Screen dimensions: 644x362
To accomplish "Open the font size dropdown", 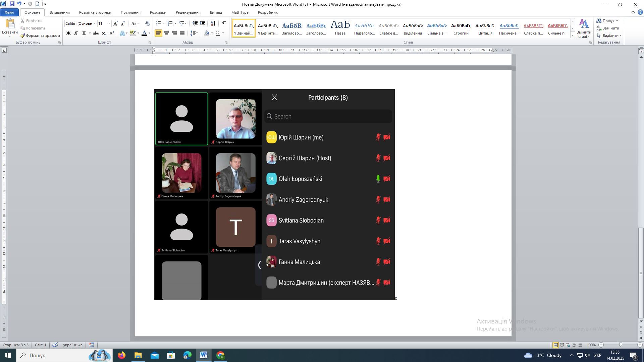I will click(x=109, y=23).
